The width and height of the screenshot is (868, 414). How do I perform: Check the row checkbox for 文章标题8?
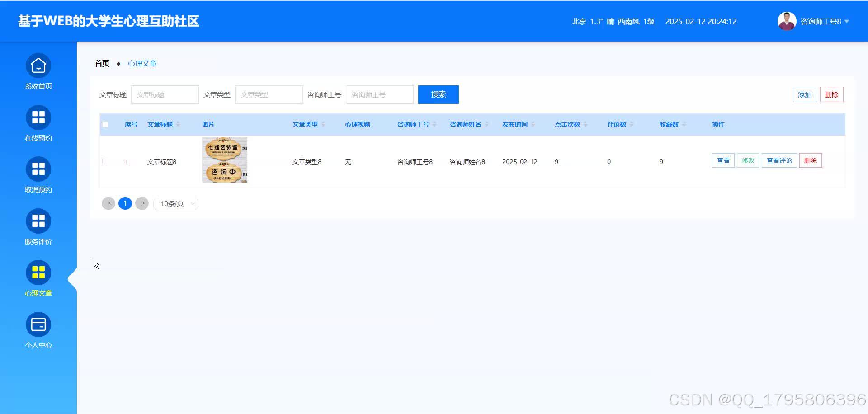click(x=106, y=161)
